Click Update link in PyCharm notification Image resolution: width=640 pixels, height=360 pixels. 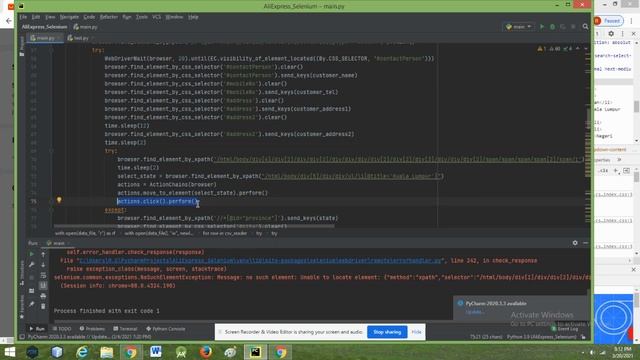(474, 312)
